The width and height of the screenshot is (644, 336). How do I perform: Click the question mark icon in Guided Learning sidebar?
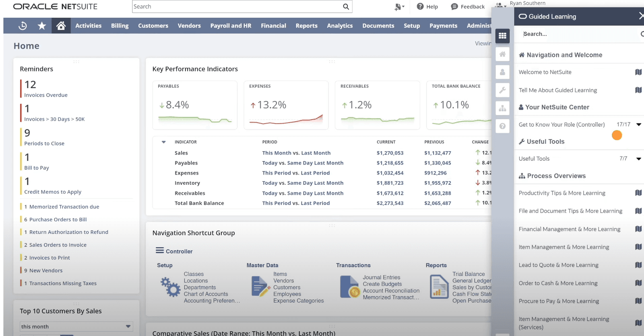click(x=502, y=126)
